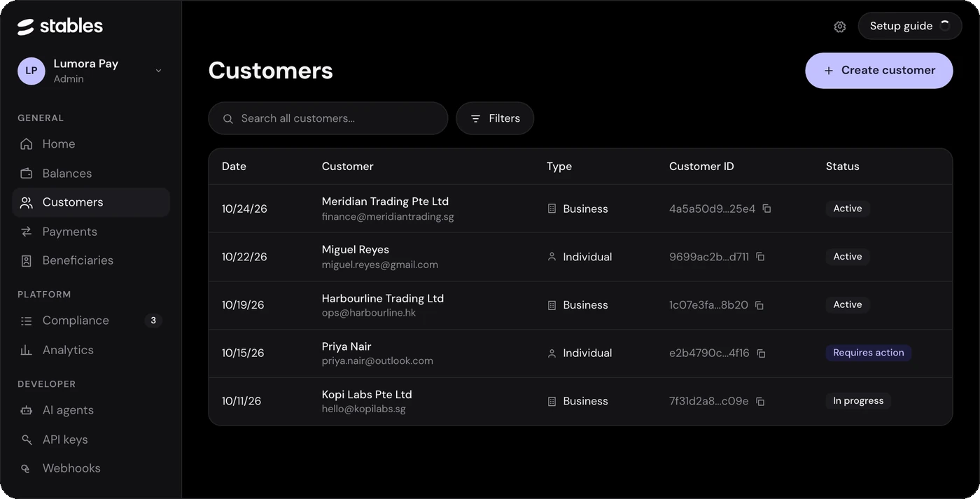Image resolution: width=980 pixels, height=499 pixels.
Task: Click the Status column header
Action: [x=842, y=167]
